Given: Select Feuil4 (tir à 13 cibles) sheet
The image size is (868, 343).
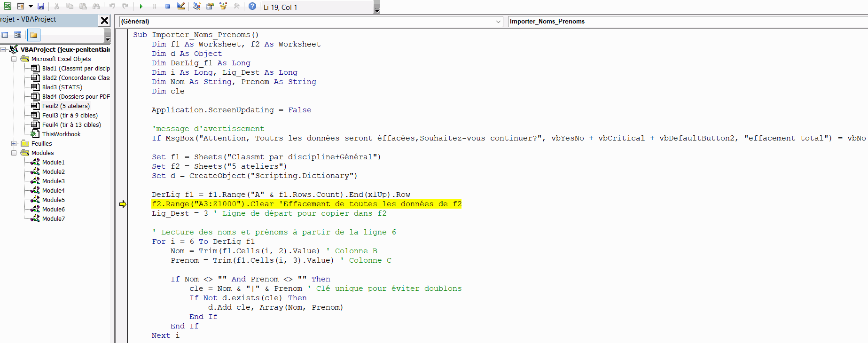Looking at the screenshot, I should (x=71, y=125).
